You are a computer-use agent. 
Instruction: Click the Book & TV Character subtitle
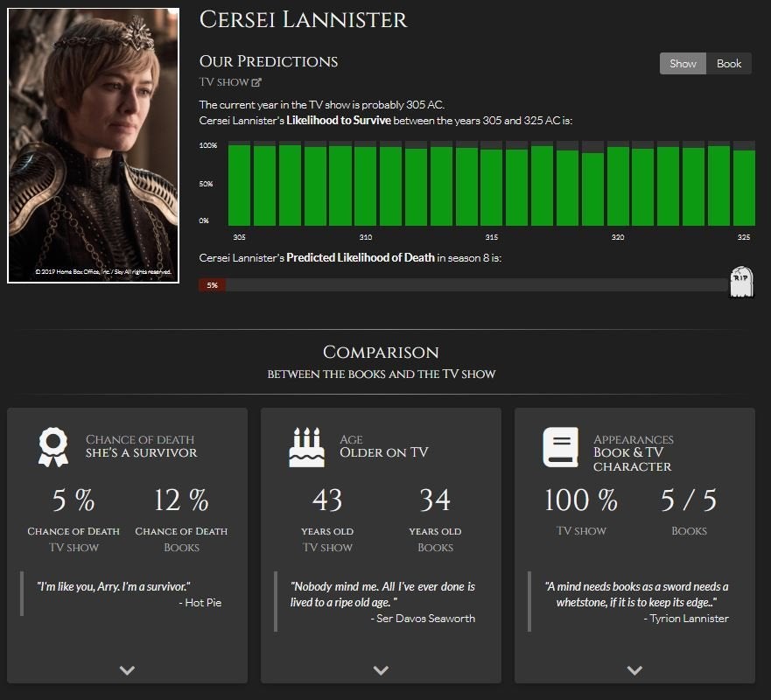coord(632,459)
